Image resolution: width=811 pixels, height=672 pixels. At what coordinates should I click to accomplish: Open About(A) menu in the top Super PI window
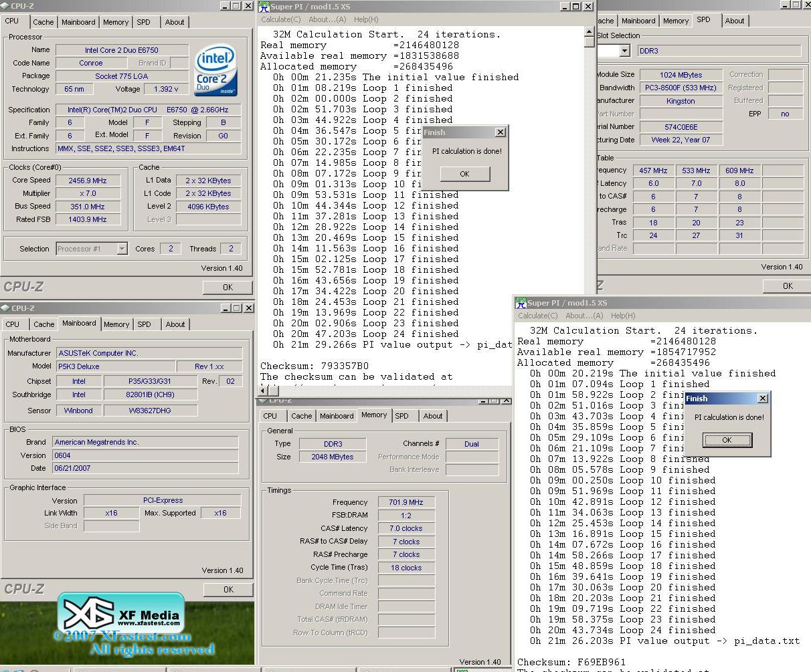(x=327, y=19)
